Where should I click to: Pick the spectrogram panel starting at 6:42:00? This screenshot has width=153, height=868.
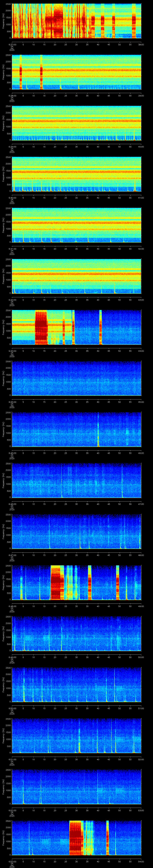pos(76,276)
